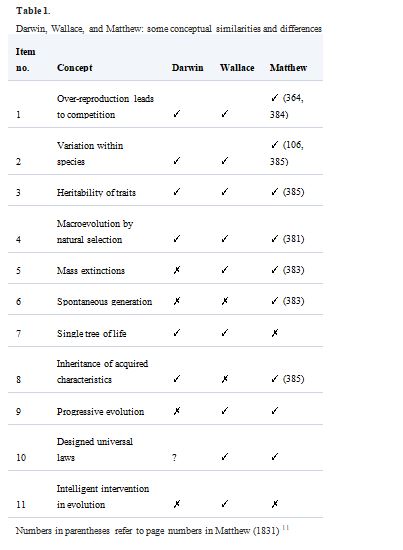This screenshot has height=550, width=403.
Task: Click the Darwin column header
Action: [x=187, y=68]
